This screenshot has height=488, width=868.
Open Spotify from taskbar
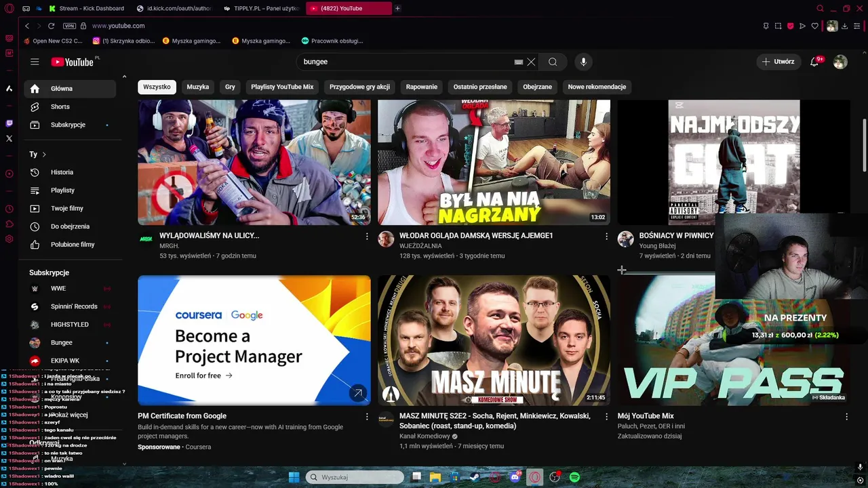click(574, 477)
